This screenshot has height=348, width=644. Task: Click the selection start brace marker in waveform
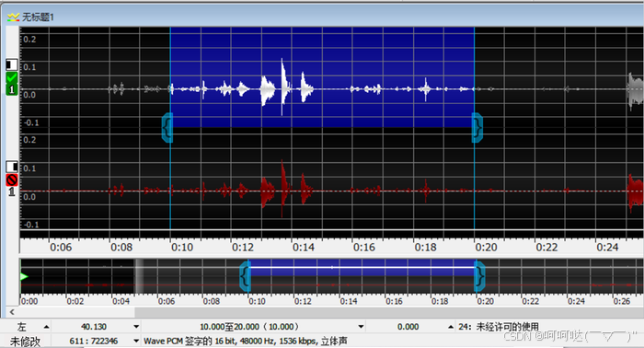pos(167,128)
